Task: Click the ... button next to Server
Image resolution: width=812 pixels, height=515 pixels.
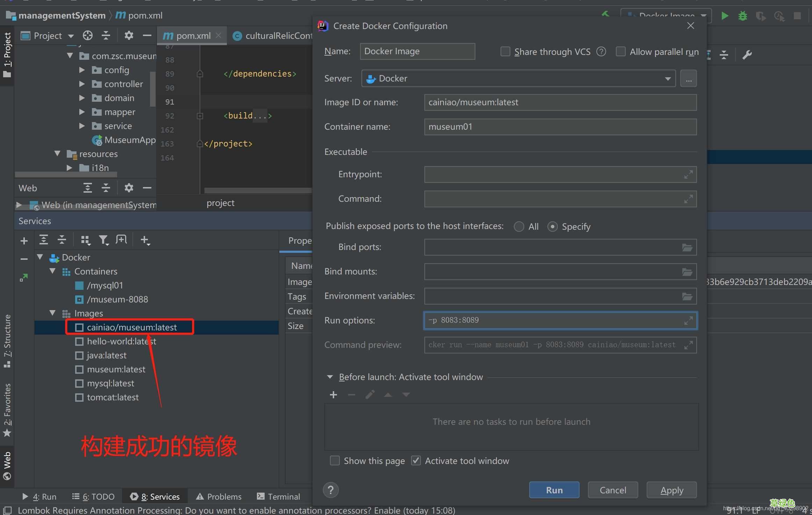Action: tap(688, 78)
